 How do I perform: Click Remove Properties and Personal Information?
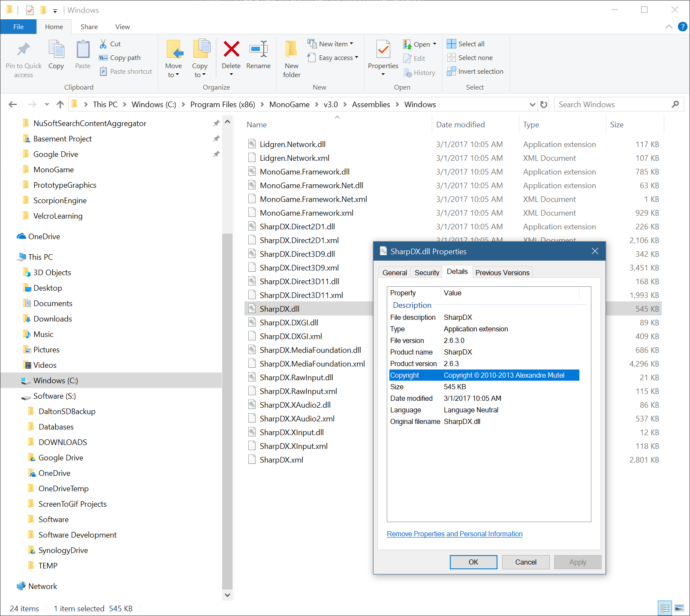(454, 534)
